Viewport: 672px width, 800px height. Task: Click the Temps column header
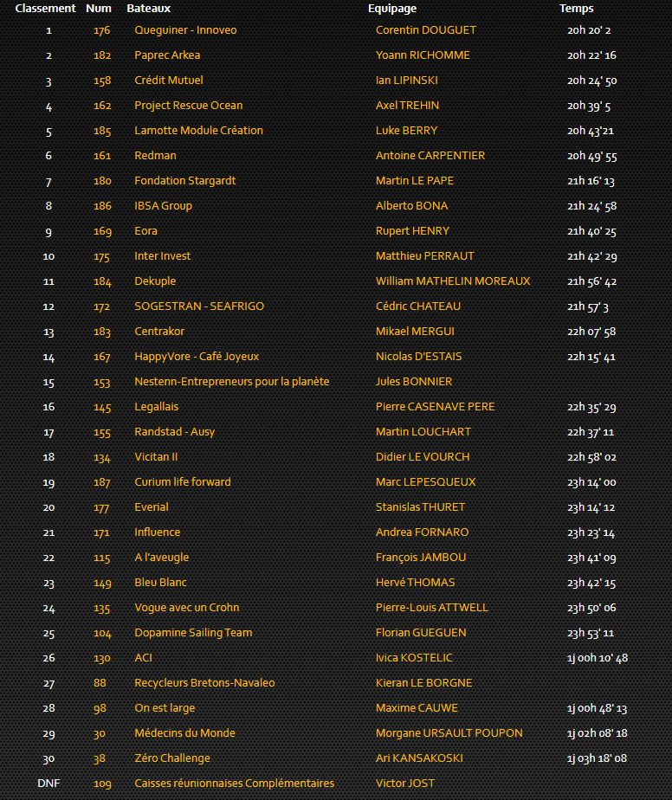[576, 9]
